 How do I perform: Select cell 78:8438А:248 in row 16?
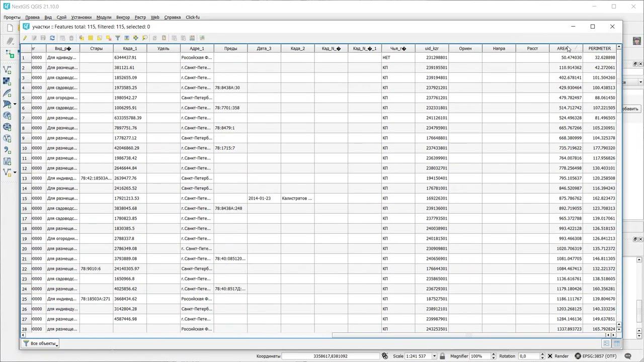point(230,208)
